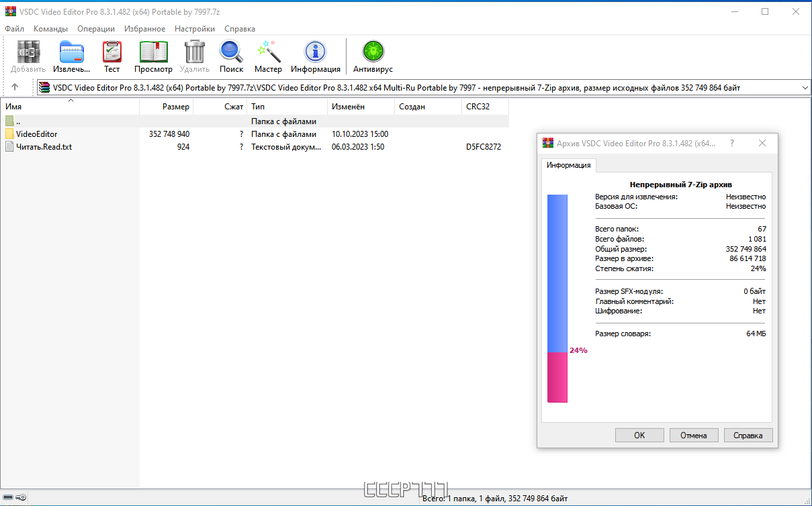This screenshot has height=506, width=812.
Task: Click the drive icon in status bar
Action: click(x=9, y=497)
